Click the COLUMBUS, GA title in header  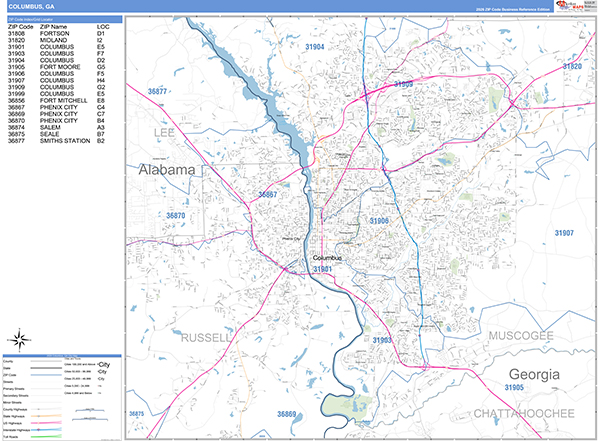[31, 7]
